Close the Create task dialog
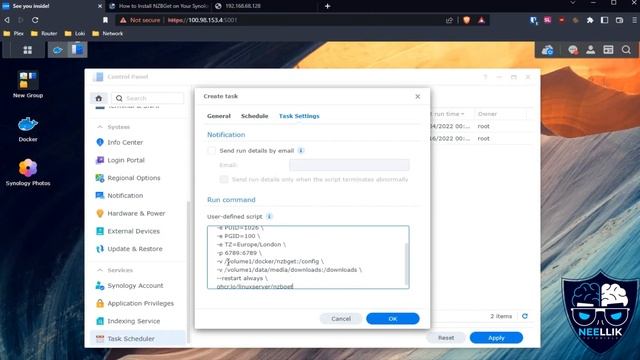 [x=418, y=96]
